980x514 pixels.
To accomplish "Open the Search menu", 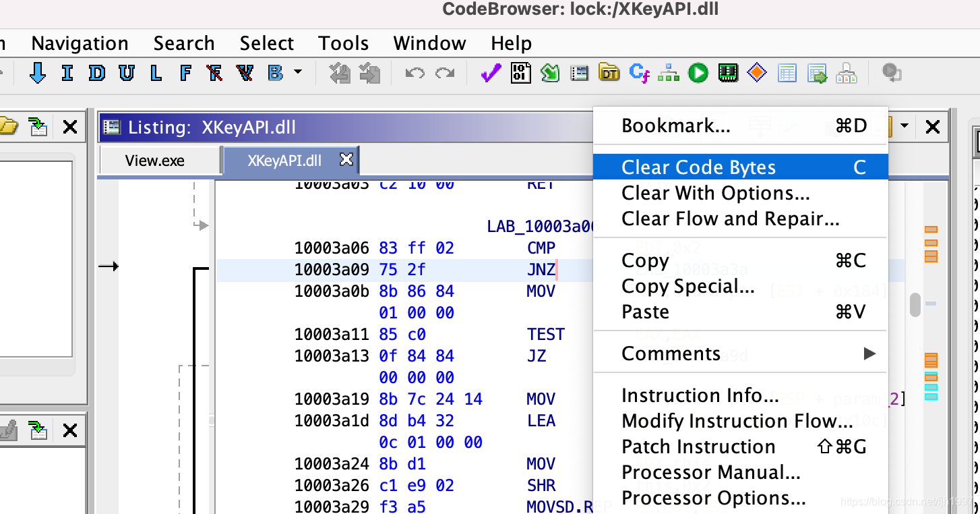I will click(184, 43).
